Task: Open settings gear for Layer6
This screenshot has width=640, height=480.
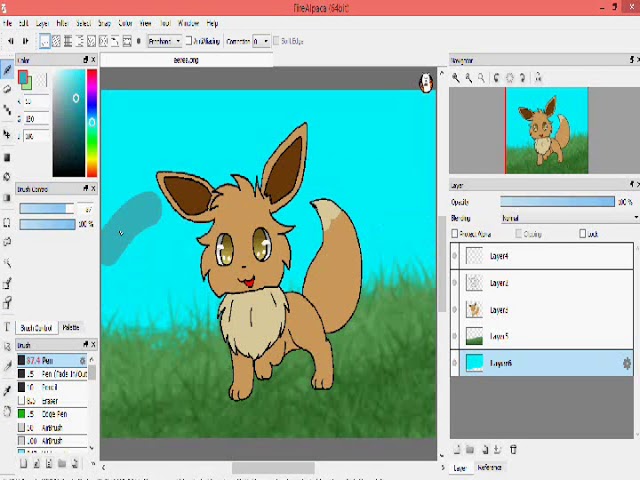Action: click(x=627, y=363)
